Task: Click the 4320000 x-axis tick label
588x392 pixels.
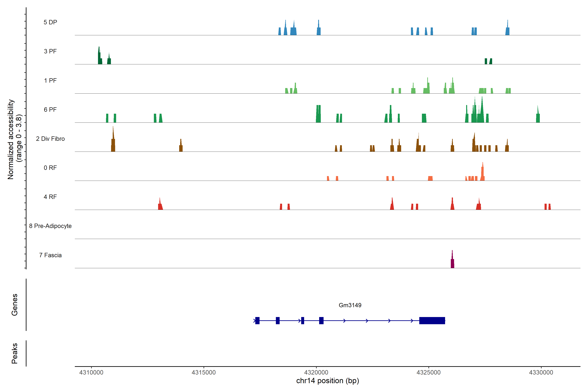Action: (316, 372)
